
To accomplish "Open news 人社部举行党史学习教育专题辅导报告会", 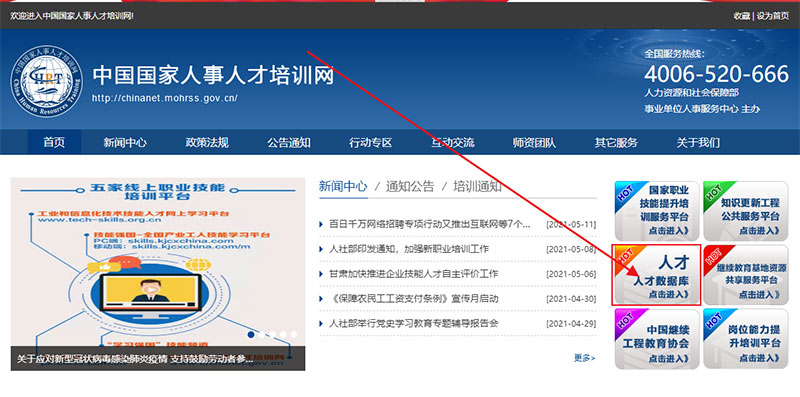I will tap(414, 324).
